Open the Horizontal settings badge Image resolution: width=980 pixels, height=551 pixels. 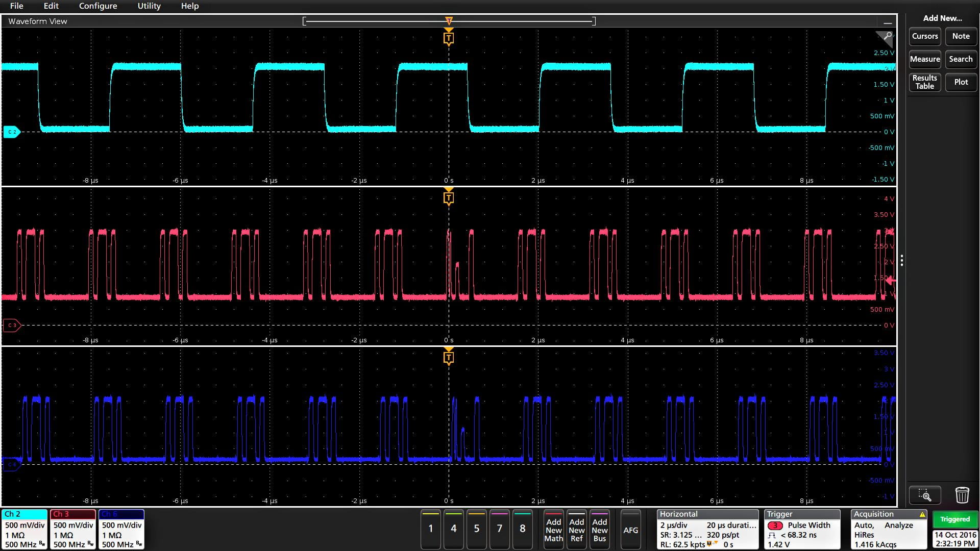[707, 529]
